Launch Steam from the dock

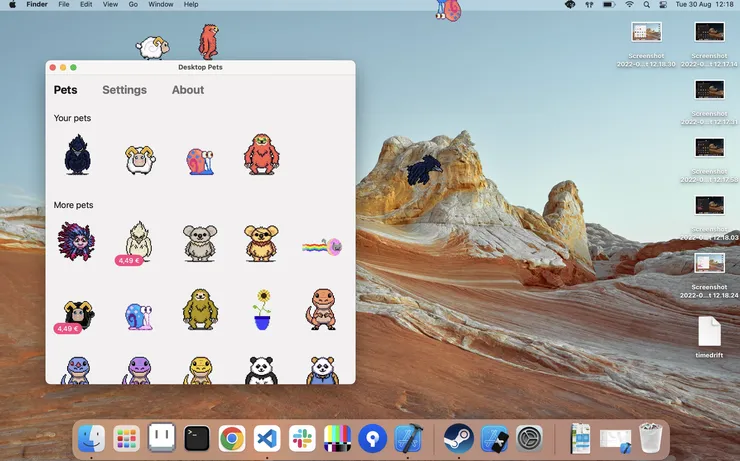[458, 438]
